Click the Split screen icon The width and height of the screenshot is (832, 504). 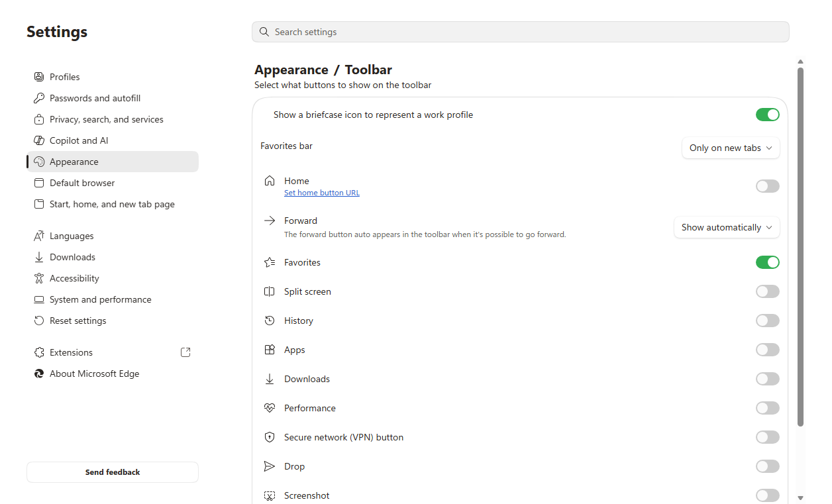tap(270, 291)
